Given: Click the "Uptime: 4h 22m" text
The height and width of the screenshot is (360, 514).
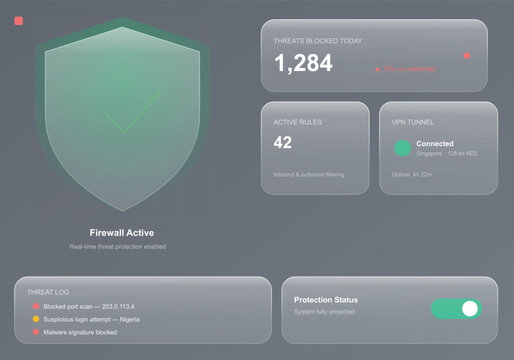Looking at the screenshot, I should [x=412, y=175].
